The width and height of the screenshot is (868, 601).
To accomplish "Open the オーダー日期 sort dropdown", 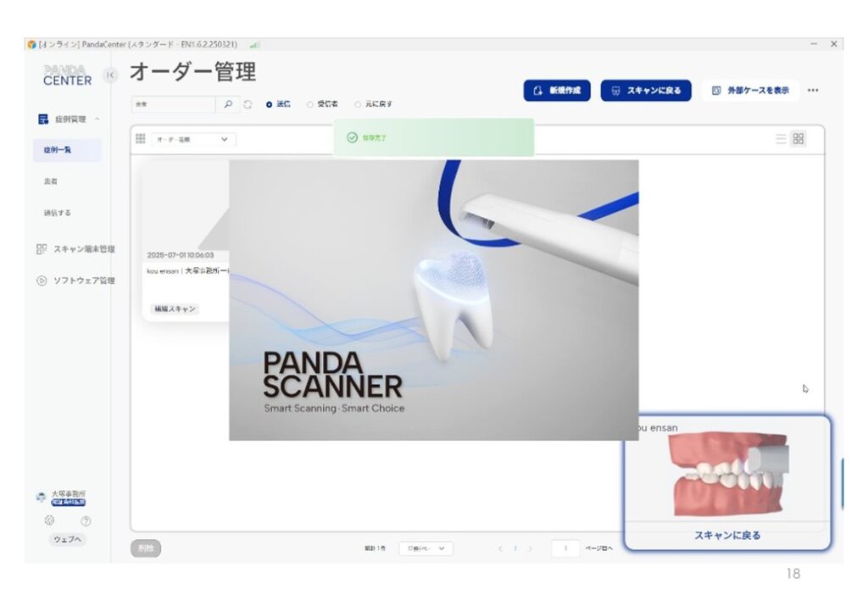I will [x=193, y=139].
